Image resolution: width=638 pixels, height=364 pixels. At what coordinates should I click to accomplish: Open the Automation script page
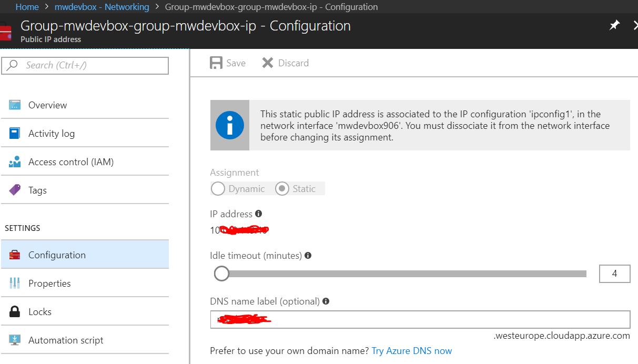(x=85, y=340)
